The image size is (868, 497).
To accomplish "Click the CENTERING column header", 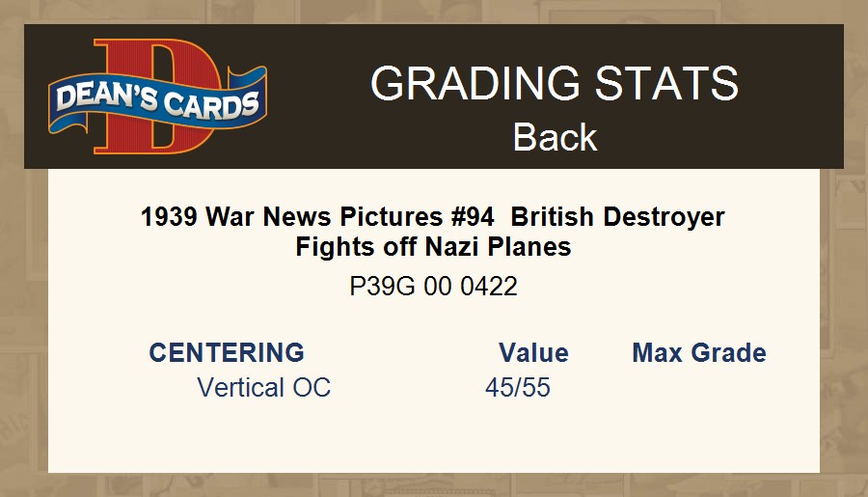I will pyautogui.click(x=227, y=352).
